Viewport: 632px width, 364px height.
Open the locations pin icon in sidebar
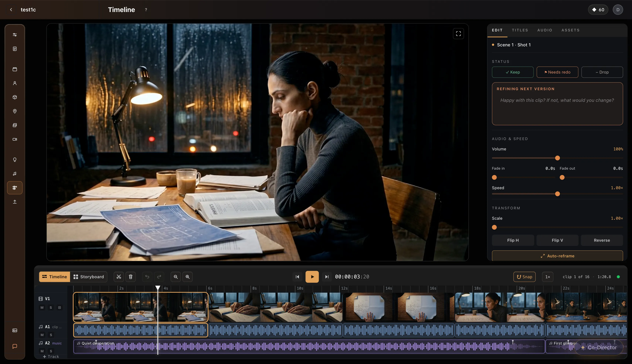coord(15,111)
